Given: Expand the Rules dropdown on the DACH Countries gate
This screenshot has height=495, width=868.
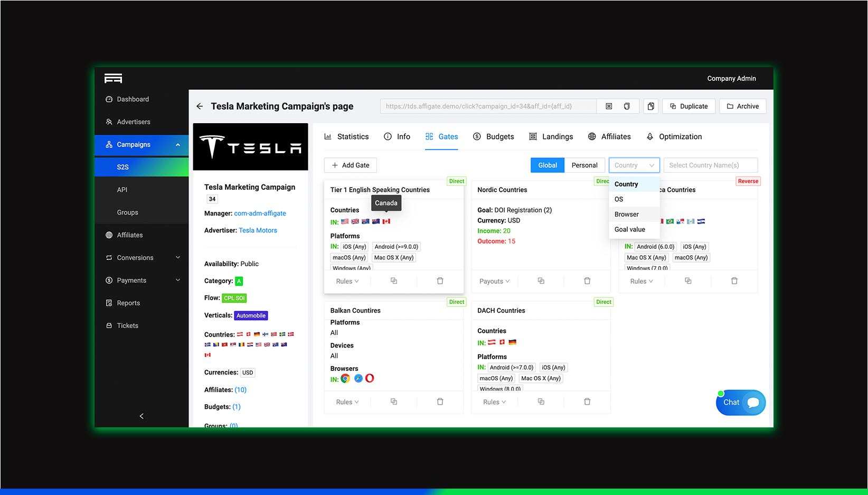Looking at the screenshot, I should click(493, 401).
